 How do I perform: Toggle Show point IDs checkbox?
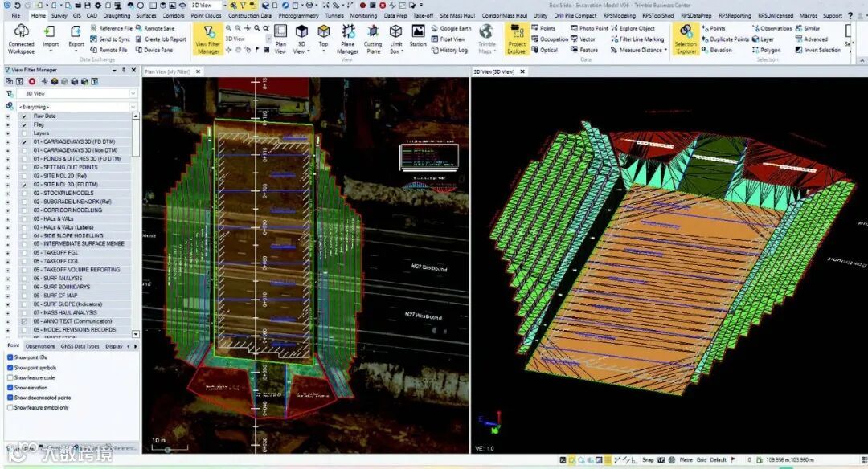tap(10, 357)
